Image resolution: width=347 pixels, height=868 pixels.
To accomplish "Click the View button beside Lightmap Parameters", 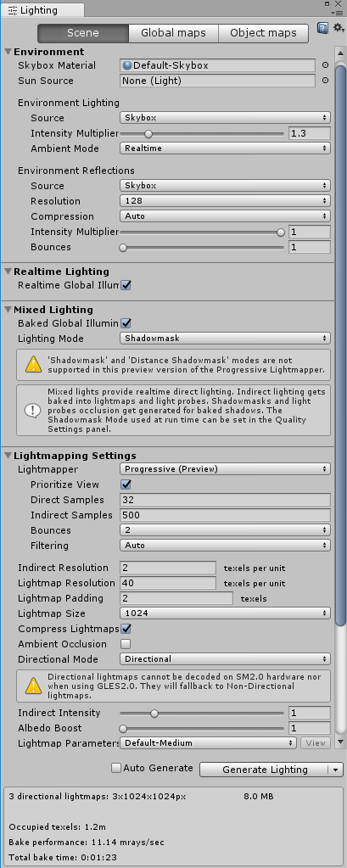I will tap(316, 743).
